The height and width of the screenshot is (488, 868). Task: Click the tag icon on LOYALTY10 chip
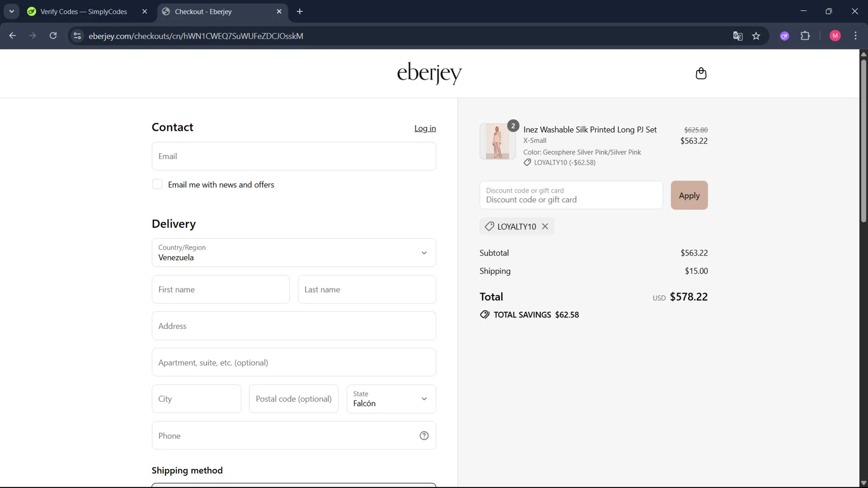point(490,227)
